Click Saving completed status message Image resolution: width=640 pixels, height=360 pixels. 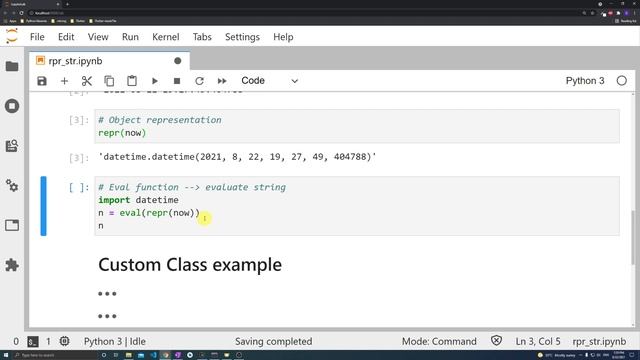tap(273, 341)
